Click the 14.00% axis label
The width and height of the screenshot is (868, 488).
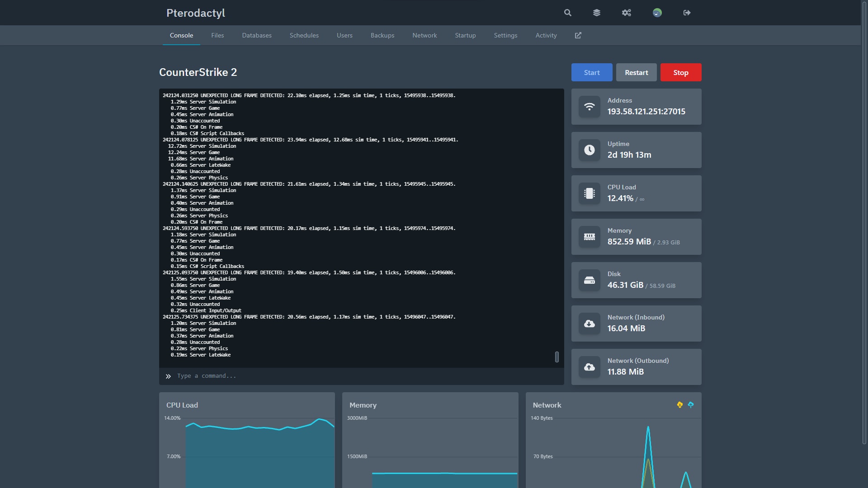tap(172, 418)
